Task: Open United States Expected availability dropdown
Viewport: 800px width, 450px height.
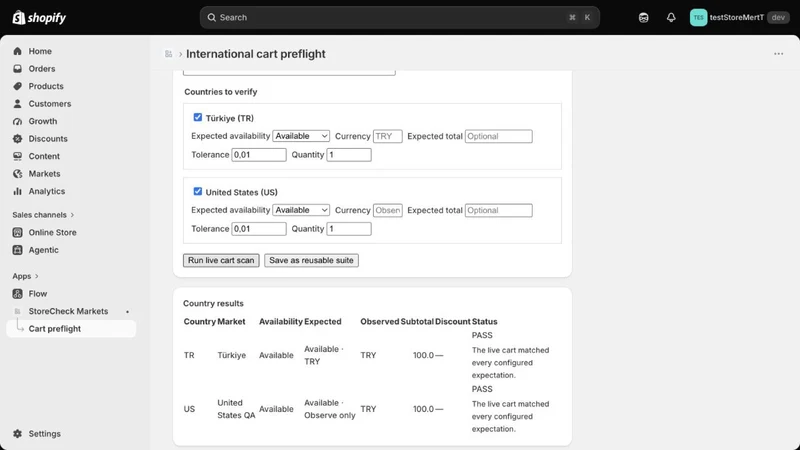Action: pyautogui.click(x=301, y=210)
